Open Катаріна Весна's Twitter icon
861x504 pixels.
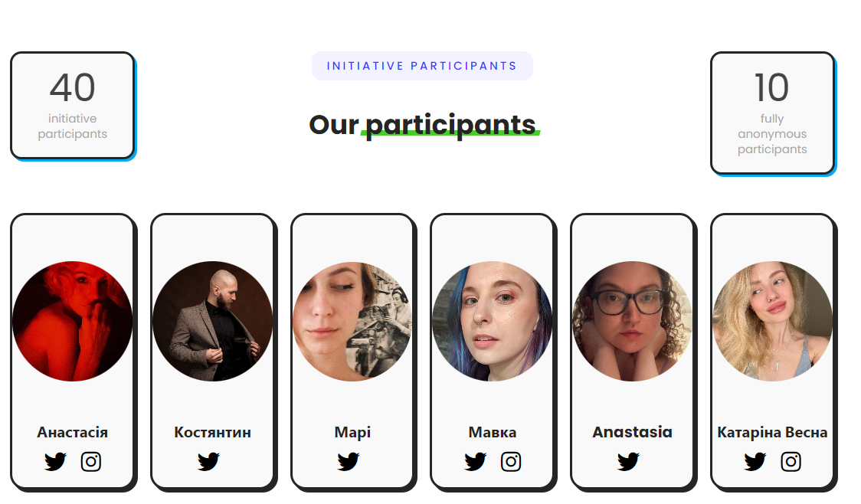click(x=755, y=462)
